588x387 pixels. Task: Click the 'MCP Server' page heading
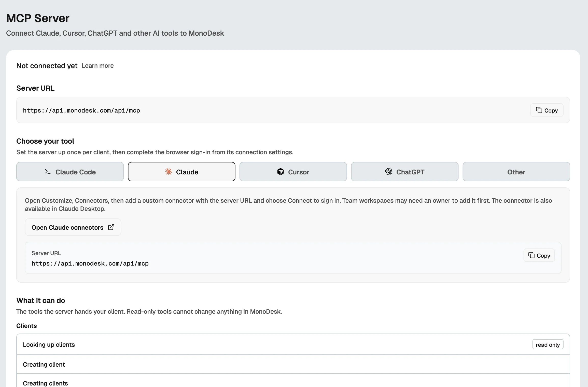point(38,18)
